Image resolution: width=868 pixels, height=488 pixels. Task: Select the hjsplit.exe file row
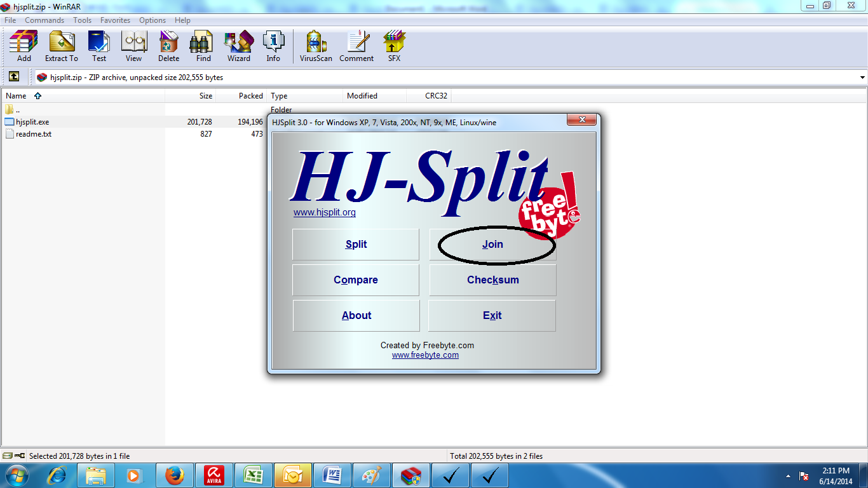pyautogui.click(x=133, y=121)
